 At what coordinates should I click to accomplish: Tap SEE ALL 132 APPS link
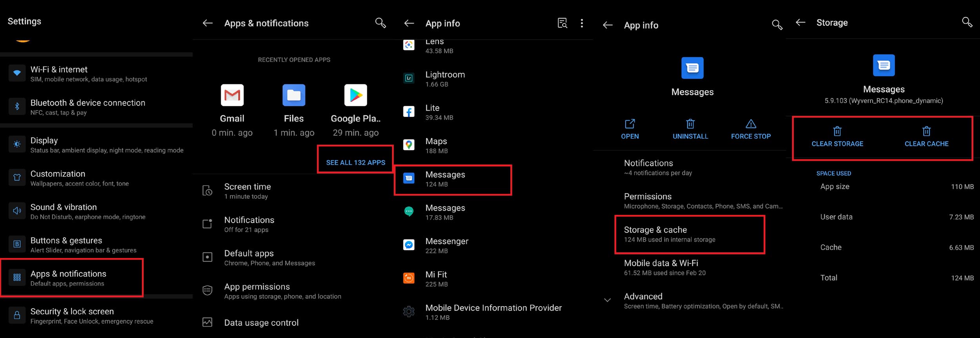356,162
